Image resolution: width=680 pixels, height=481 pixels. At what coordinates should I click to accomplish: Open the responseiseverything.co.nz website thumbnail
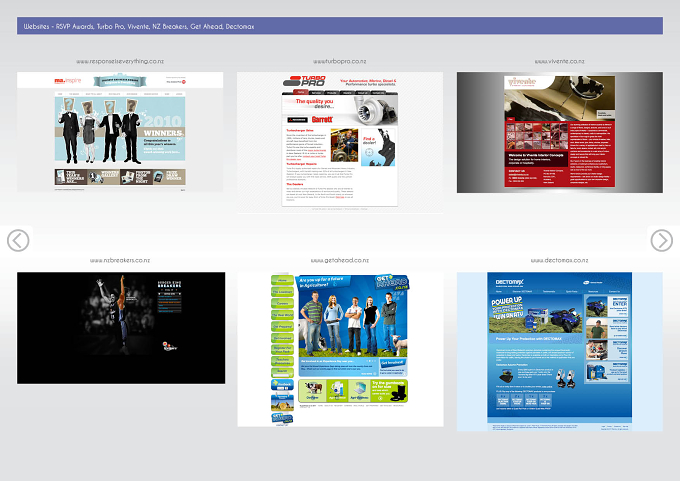tap(120, 132)
